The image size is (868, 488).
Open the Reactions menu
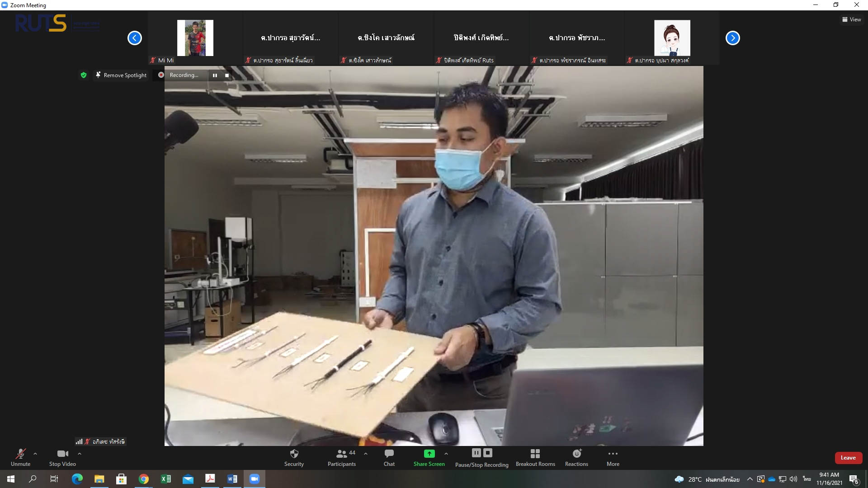point(576,457)
